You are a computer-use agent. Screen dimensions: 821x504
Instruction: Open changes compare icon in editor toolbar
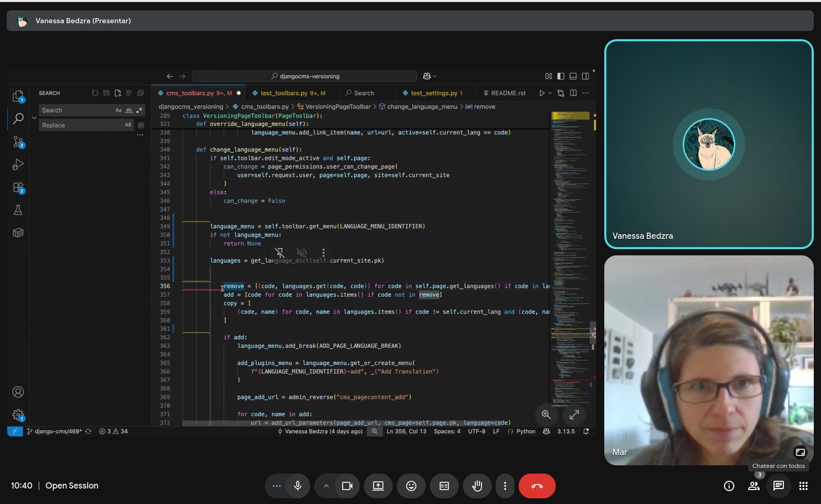[x=561, y=93]
